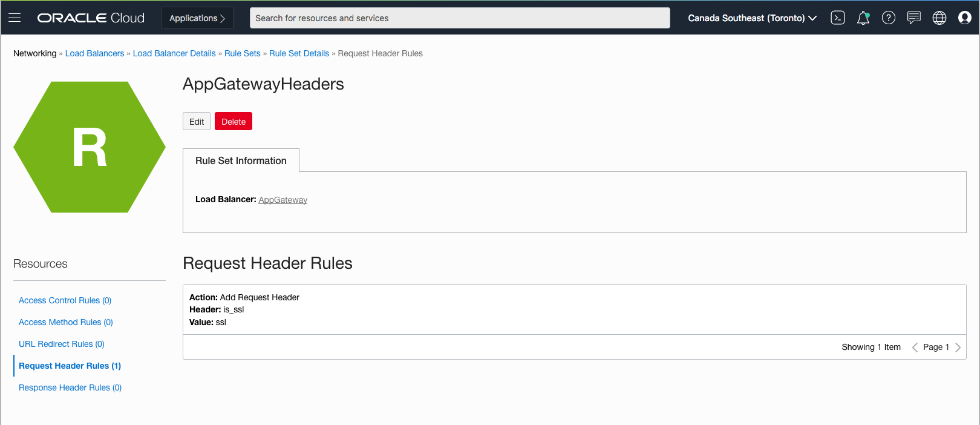Open the Cloud Shell developer tools icon
Screen dimensions: 980x425
tap(838, 18)
